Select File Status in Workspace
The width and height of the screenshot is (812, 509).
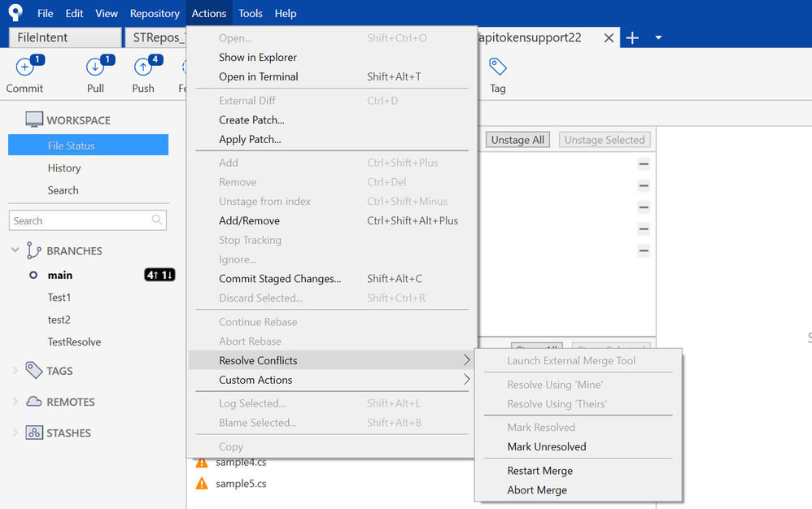coord(88,146)
